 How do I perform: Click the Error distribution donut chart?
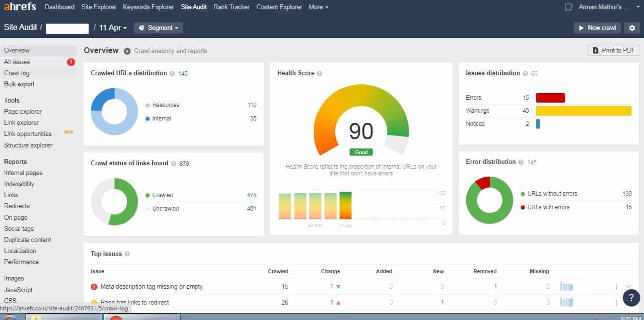pyautogui.click(x=489, y=200)
